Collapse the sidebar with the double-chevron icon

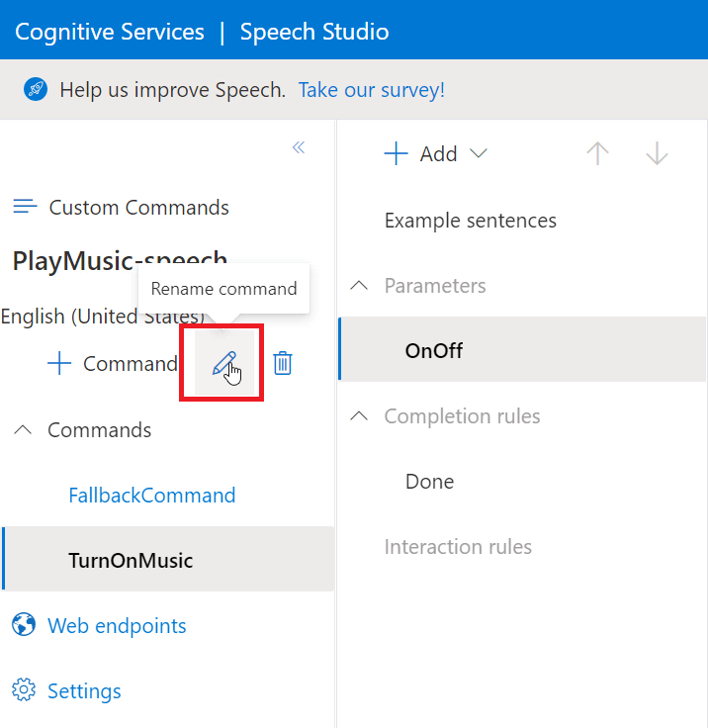(299, 147)
